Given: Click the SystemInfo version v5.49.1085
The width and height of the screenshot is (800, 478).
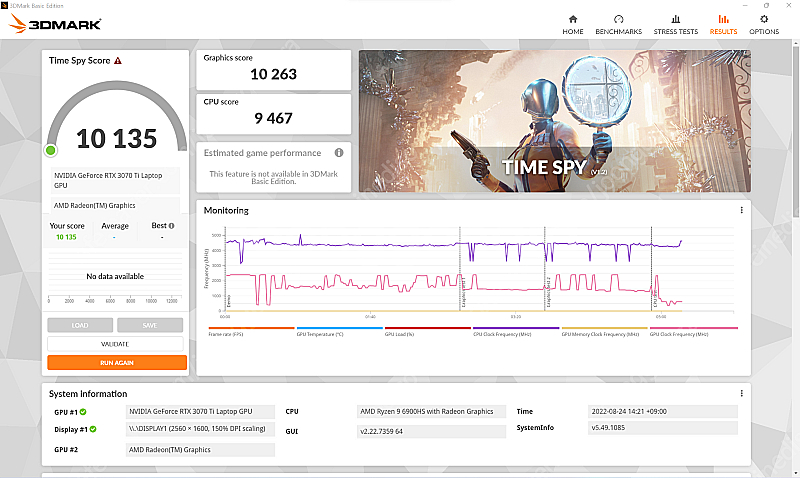Looking at the screenshot, I should coord(663,427).
